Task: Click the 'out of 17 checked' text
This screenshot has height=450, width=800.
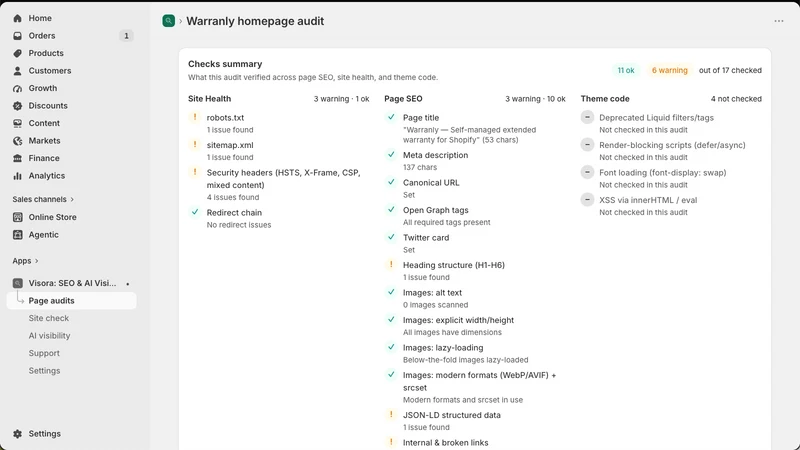Action: (x=730, y=70)
